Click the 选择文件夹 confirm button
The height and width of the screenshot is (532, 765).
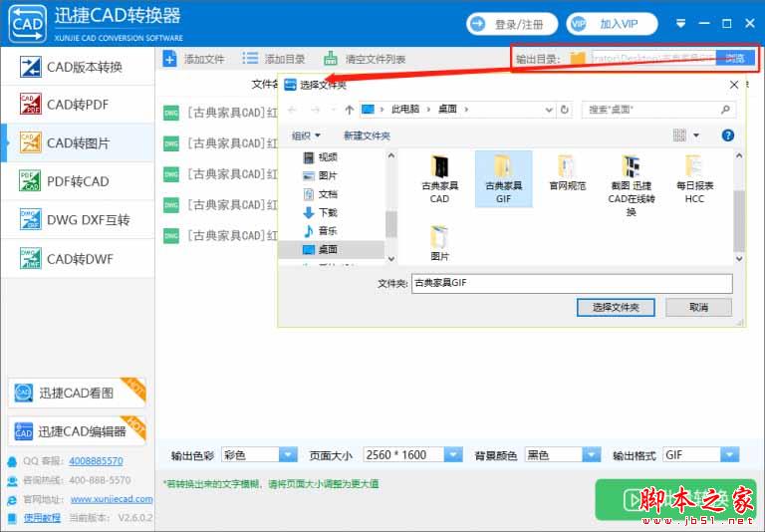pyautogui.click(x=616, y=308)
